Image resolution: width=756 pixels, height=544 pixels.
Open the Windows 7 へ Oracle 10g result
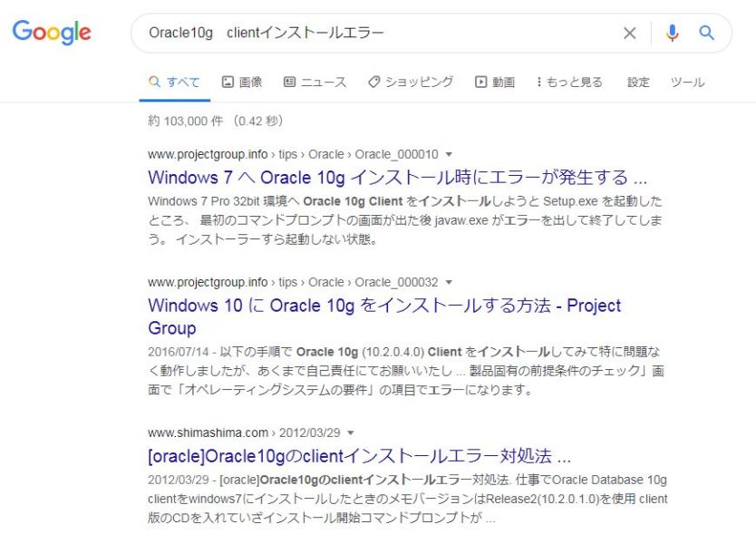[397, 178]
